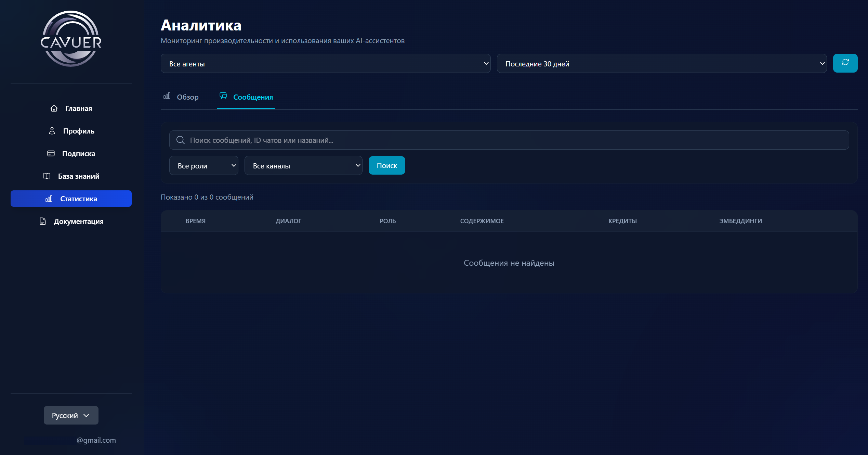Click the book icon beside База знаний
Image resolution: width=868 pixels, height=455 pixels.
[47, 176]
